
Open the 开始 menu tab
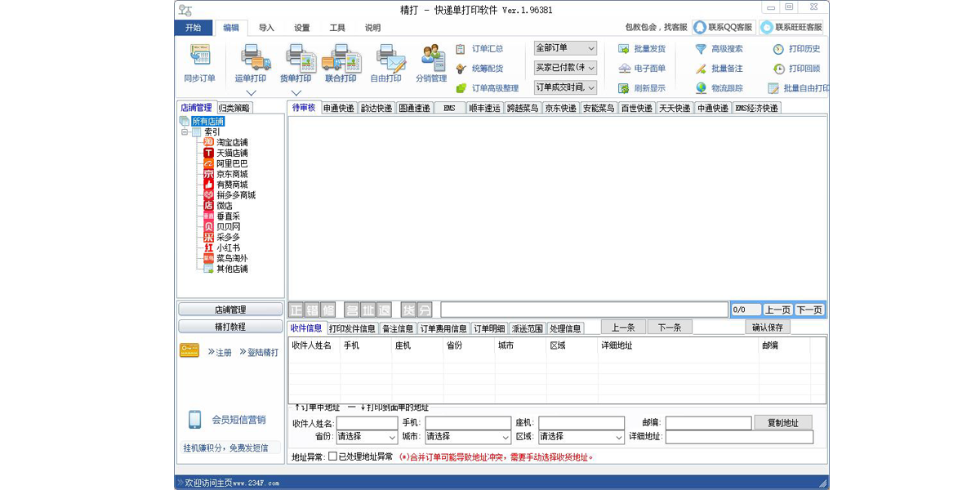click(194, 28)
